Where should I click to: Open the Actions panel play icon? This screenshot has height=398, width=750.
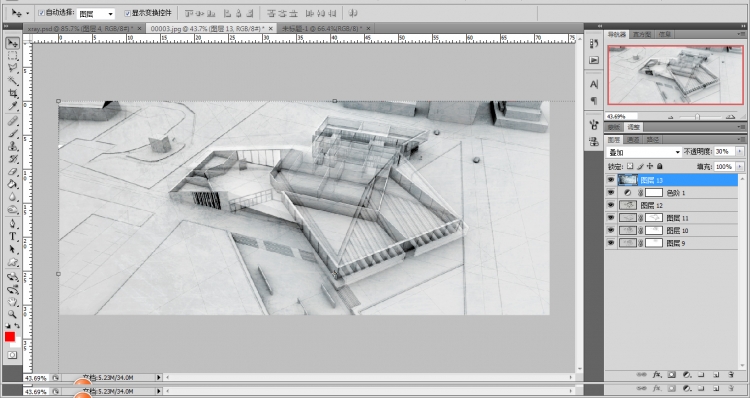click(594, 60)
